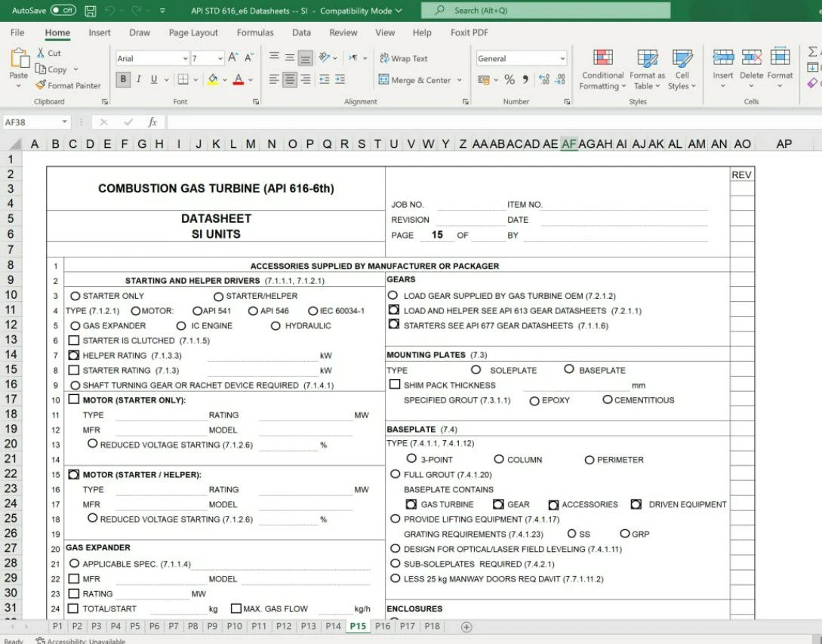Screen dimensions: 822x644
Task: Click the Cut button
Action: point(49,53)
